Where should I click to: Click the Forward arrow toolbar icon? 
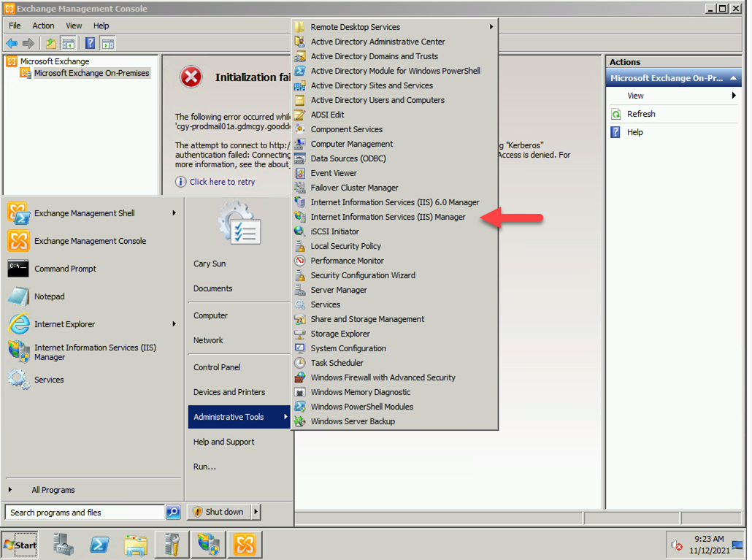coord(28,44)
